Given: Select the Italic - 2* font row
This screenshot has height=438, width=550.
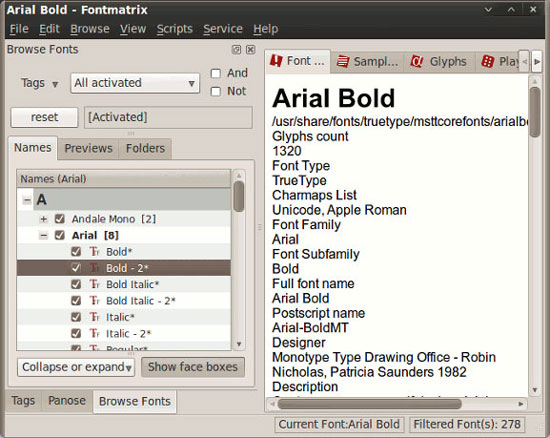Looking at the screenshot, I should [x=123, y=333].
